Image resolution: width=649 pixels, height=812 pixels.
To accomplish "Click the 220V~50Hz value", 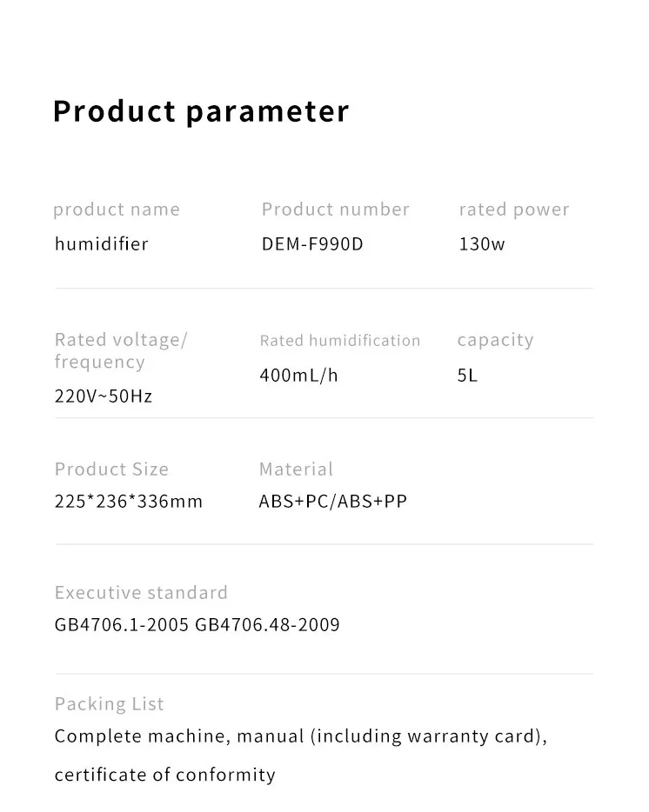I will (x=104, y=396).
